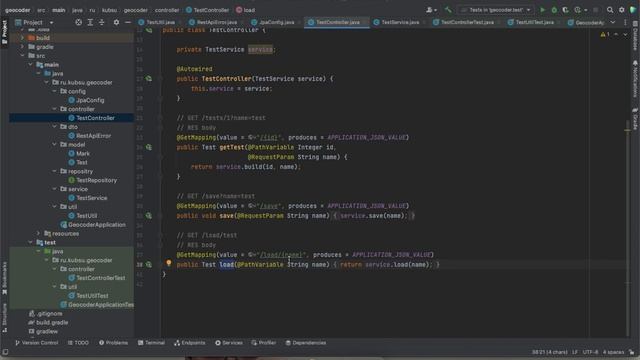Viewport: 640px width, 360px height.
Task: Switch to RestApiError.java tab
Action: click(213, 22)
